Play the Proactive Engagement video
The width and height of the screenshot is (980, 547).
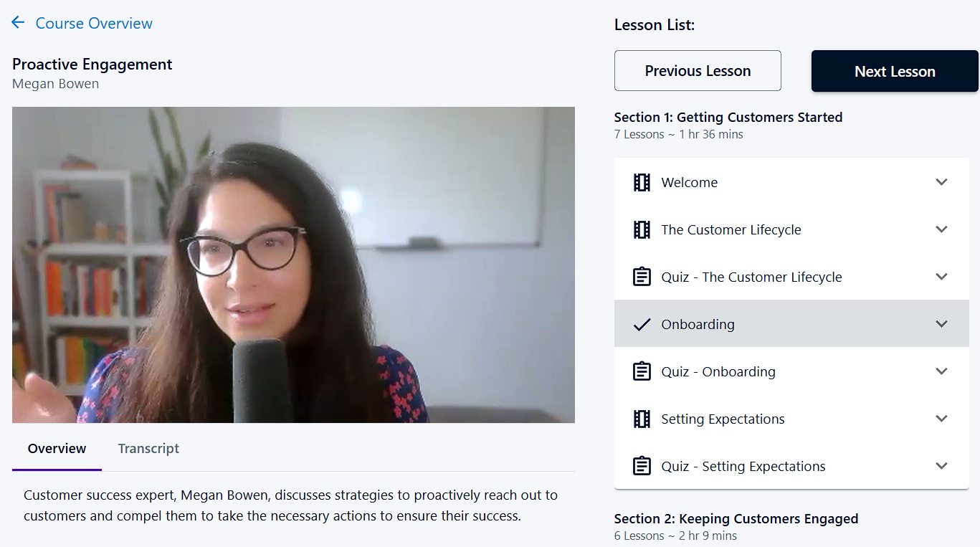(293, 265)
